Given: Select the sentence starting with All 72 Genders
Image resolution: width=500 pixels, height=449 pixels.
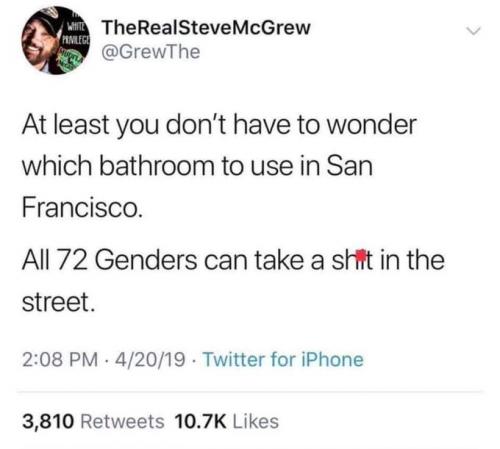Looking at the screenshot, I should pos(233,281).
